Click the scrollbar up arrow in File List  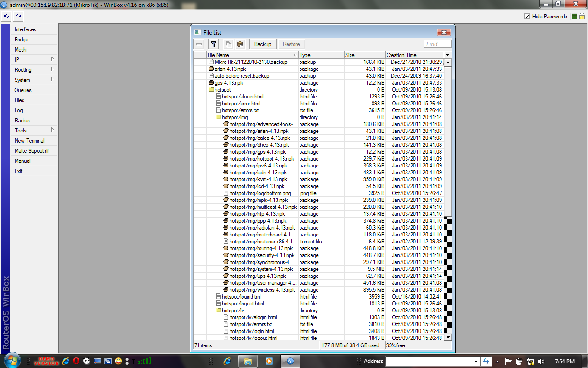[x=448, y=62]
